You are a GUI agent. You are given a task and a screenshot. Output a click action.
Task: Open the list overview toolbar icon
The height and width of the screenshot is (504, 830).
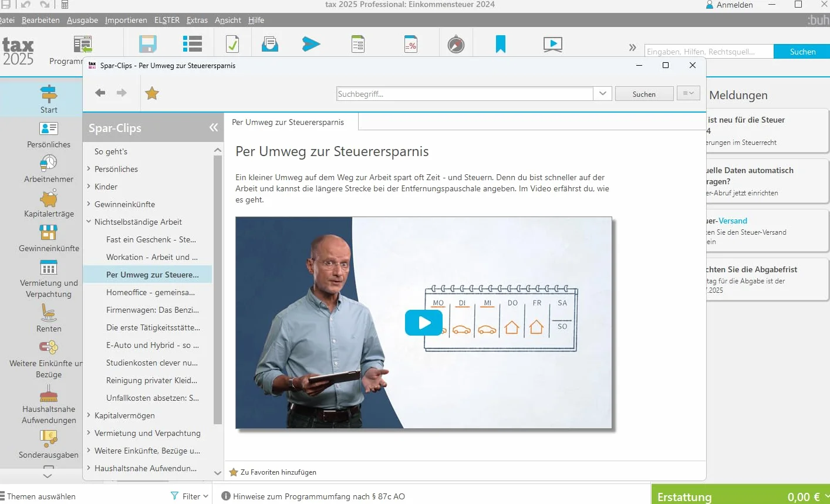tap(192, 44)
